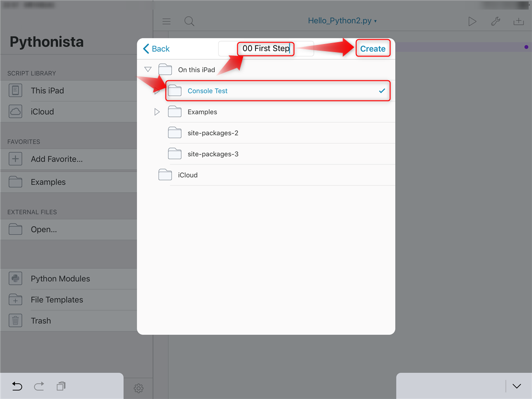Open Hello_Python2.py file title dropdown
The height and width of the screenshot is (399, 532).
tap(342, 21)
